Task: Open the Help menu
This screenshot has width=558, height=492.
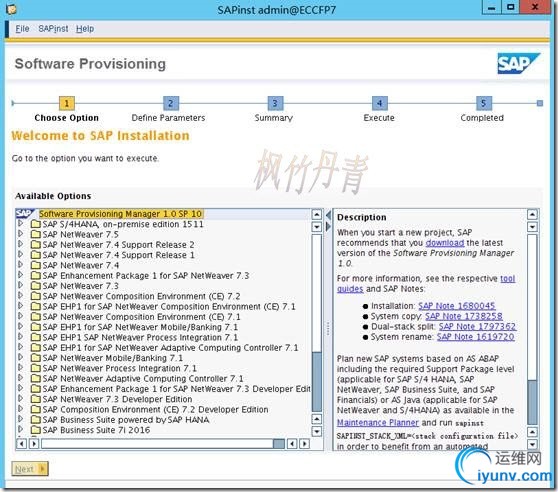Action: [85, 28]
